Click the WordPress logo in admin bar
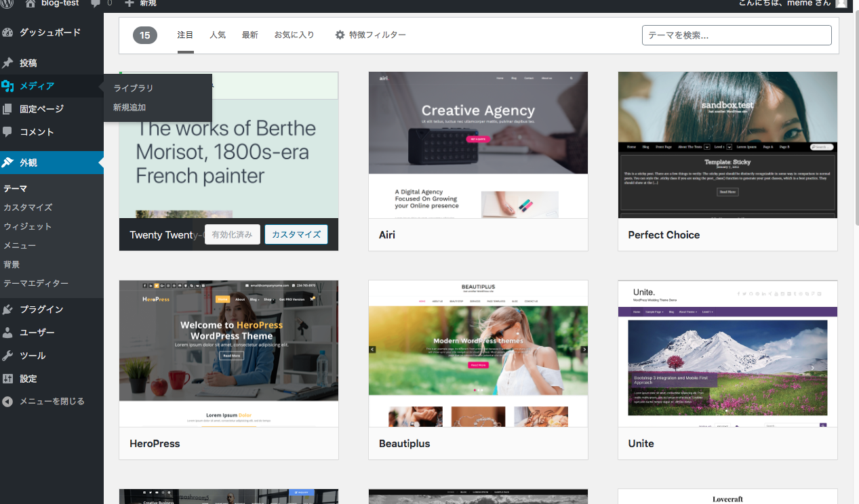The height and width of the screenshot is (504, 859). click(7, 3)
